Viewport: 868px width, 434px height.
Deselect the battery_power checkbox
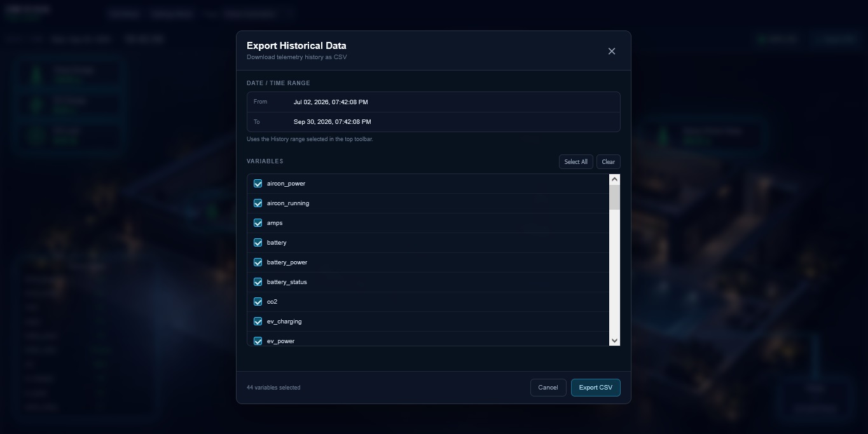tap(258, 262)
